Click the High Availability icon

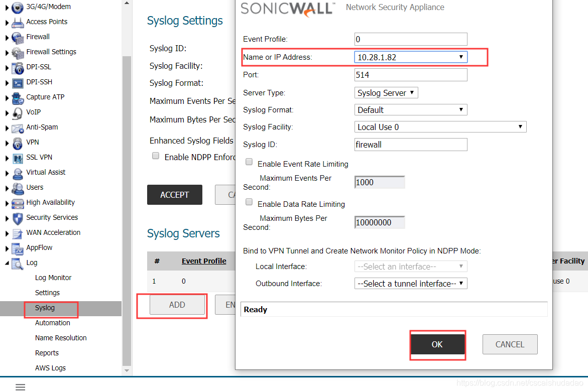coord(17,203)
